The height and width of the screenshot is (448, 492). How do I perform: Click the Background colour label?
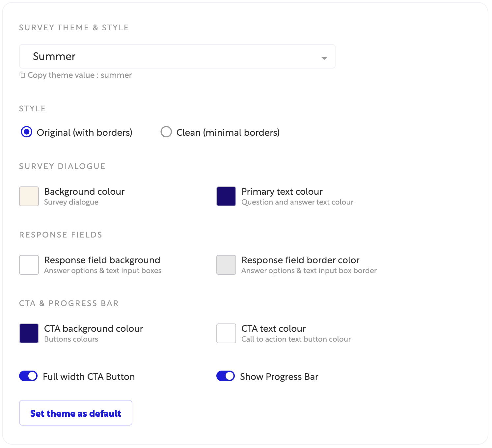coord(84,192)
